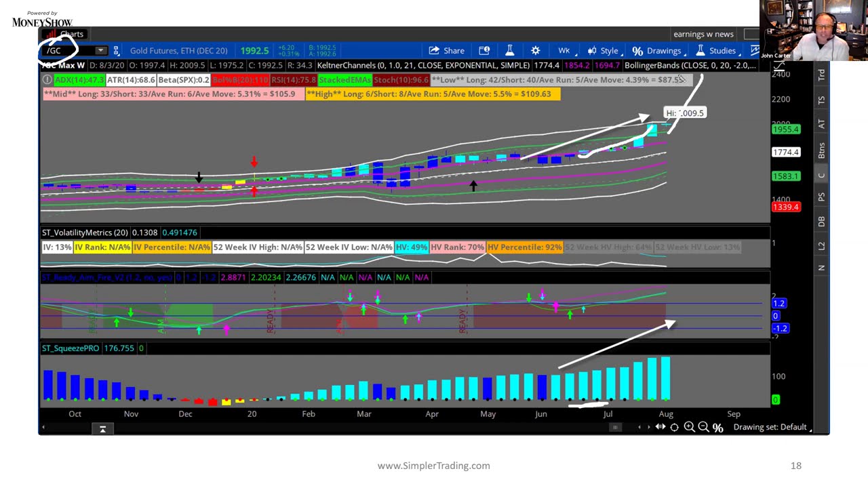The image size is (868, 488).
Task: Click the 1.2 blue level marker
Action: (x=778, y=304)
